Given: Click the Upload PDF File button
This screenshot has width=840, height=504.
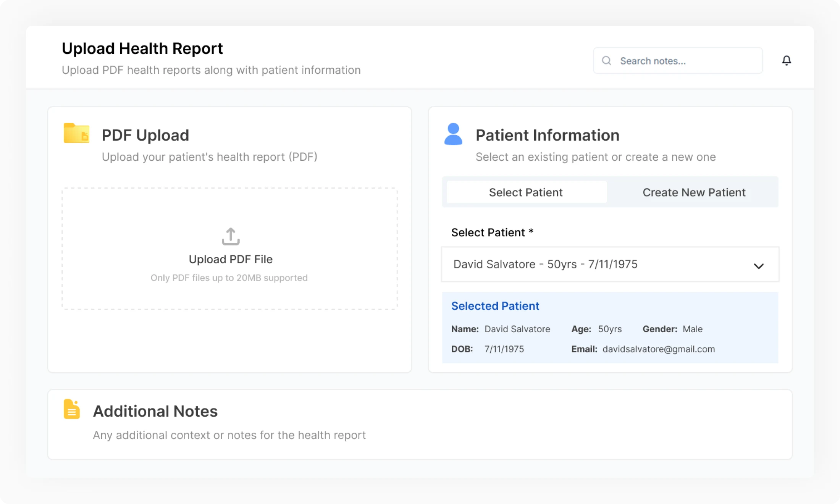Looking at the screenshot, I should point(230,259).
